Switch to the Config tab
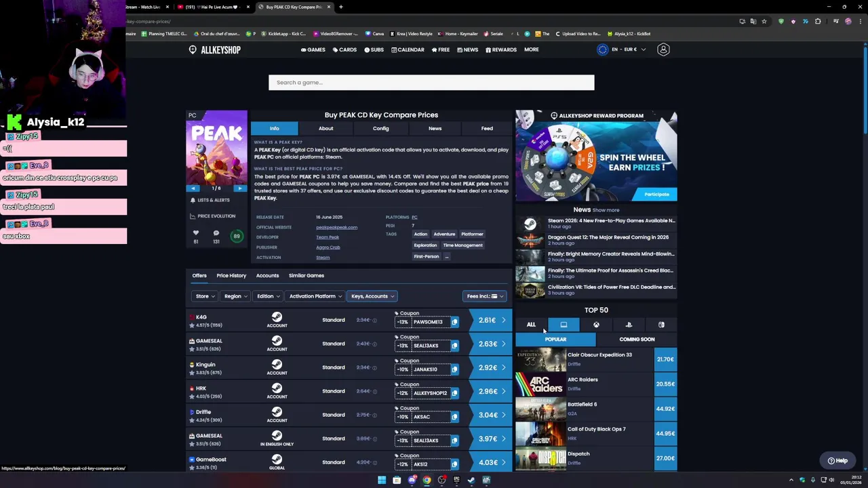 pyautogui.click(x=380, y=128)
